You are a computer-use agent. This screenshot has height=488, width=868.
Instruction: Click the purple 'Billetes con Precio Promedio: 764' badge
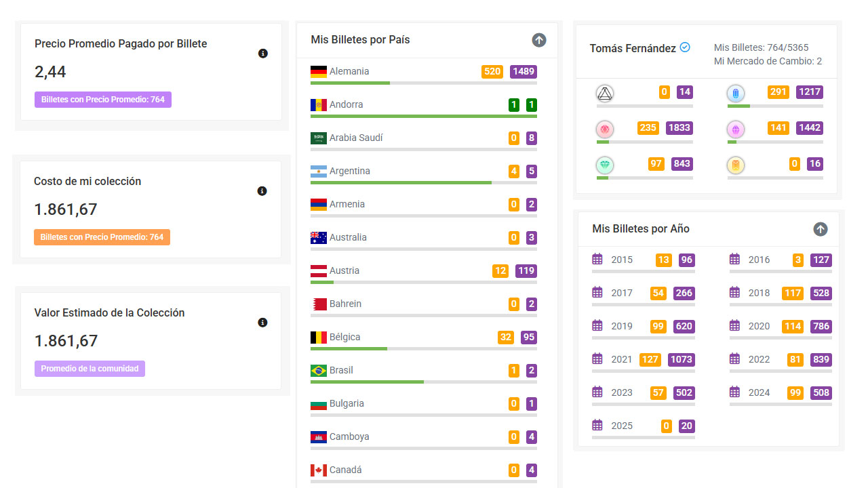[x=103, y=100]
